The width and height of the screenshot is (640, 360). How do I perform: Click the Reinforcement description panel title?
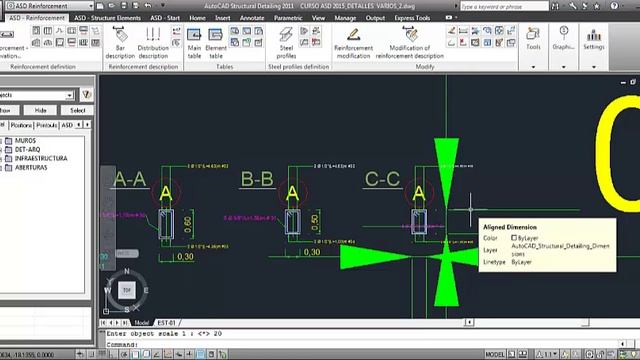[143, 67]
